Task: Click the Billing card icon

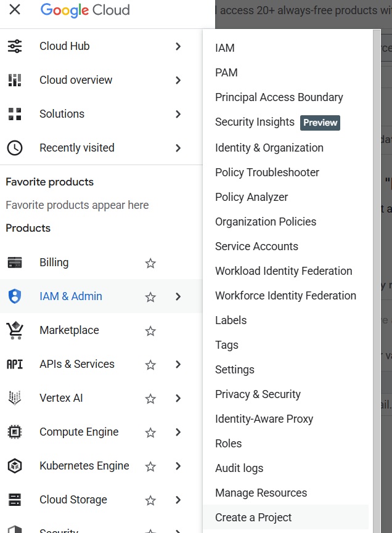Action: pyautogui.click(x=15, y=262)
